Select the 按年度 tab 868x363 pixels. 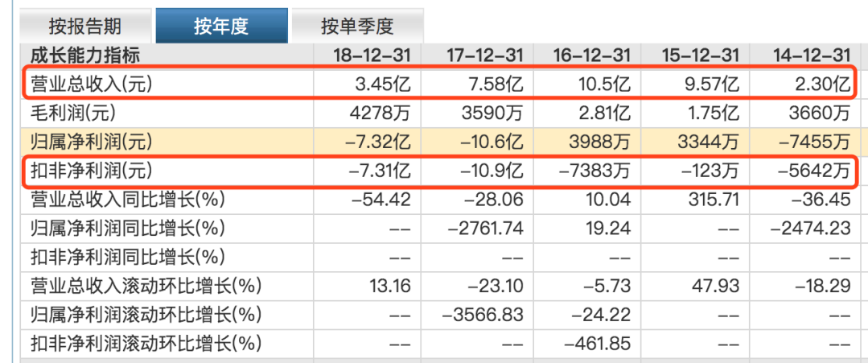point(220,27)
